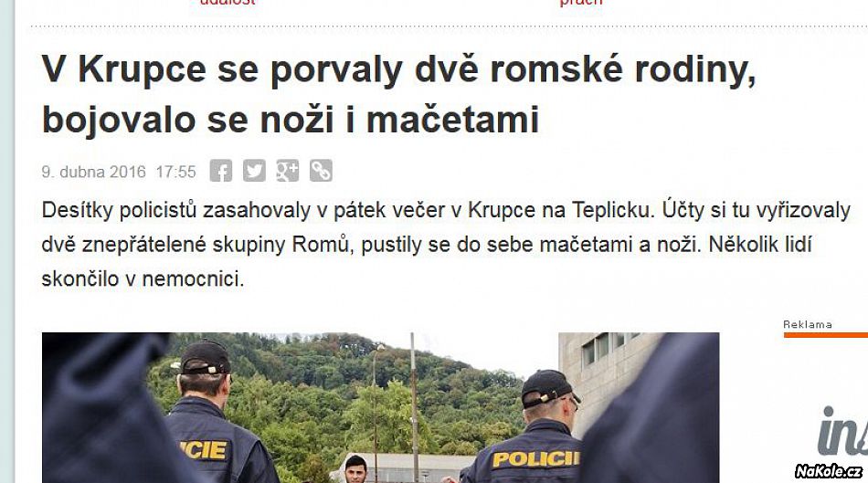
Task: Click the left officer's black cap in photo
Action: (204, 359)
